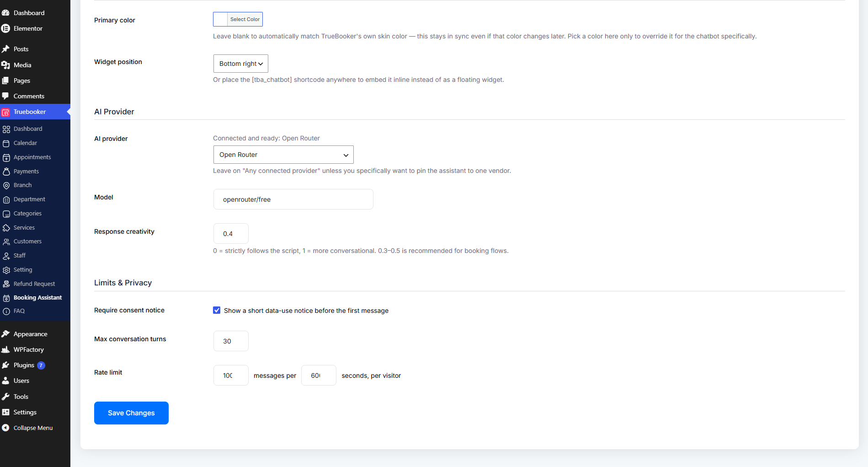This screenshot has width=868, height=467.
Task: Click the Max conversation turns field
Action: click(231, 341)
